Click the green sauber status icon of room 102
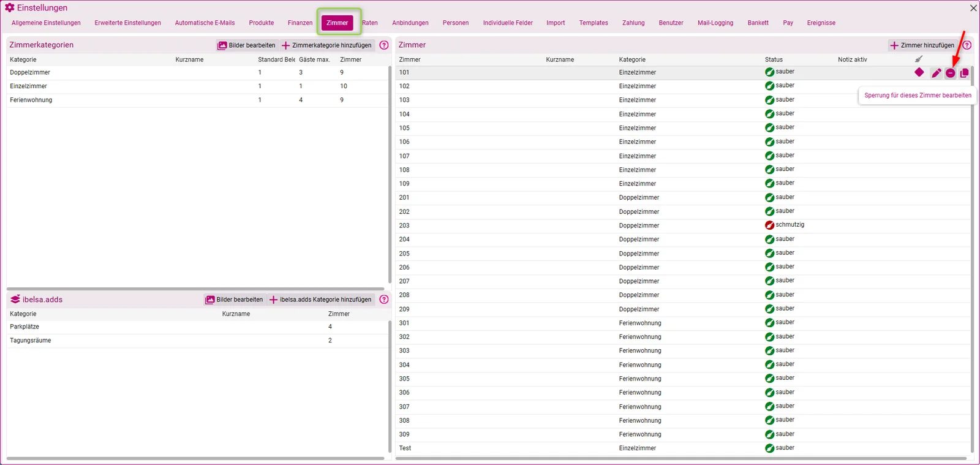980x465 pixels. (x=769, y=86)
